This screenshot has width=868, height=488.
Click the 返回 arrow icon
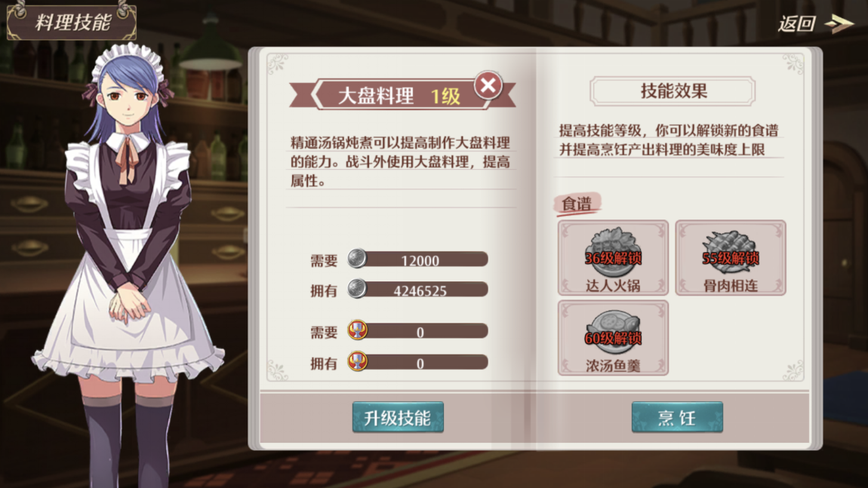[839, 23]
